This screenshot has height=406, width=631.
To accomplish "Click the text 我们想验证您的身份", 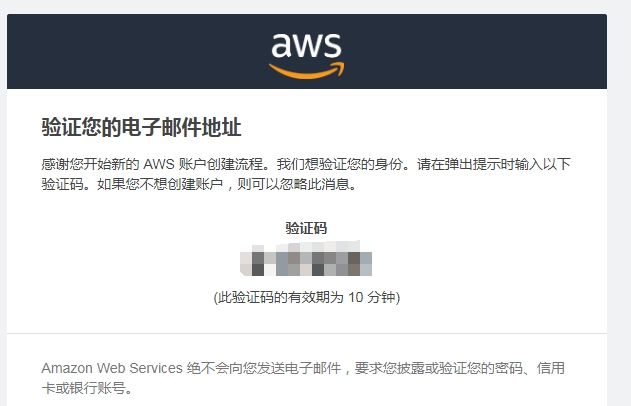I will point(342,164).
